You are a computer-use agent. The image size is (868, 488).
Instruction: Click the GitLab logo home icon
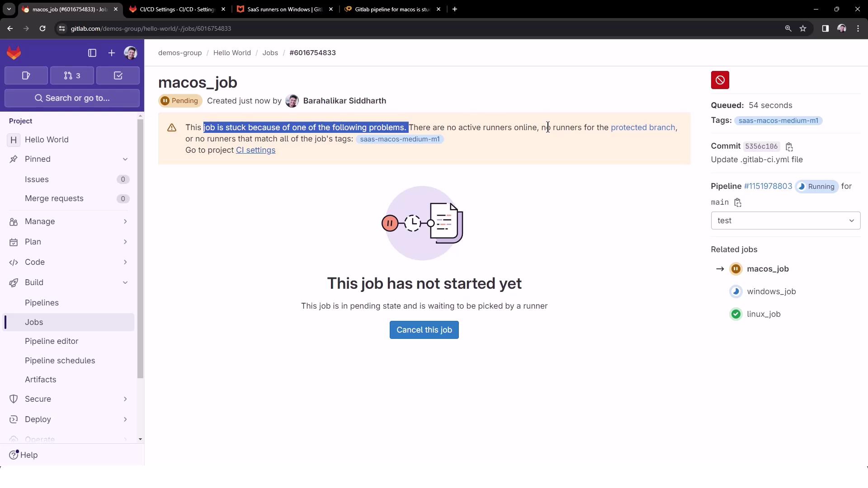coord(14,53)
